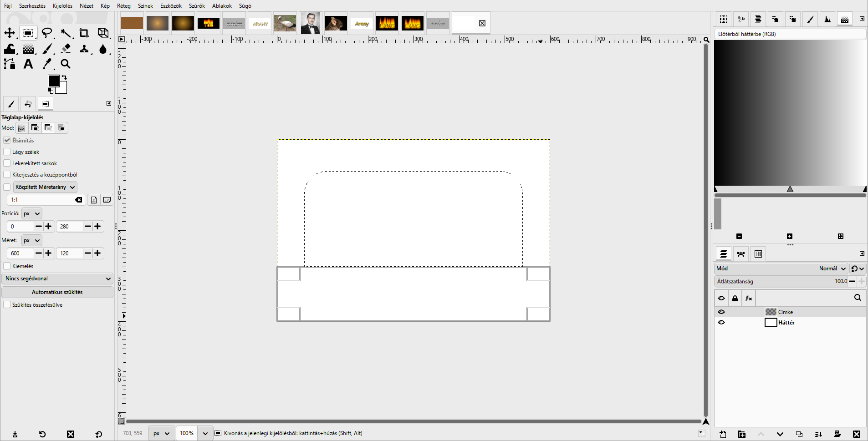Delete the selected layer

[x=857, y=434]
